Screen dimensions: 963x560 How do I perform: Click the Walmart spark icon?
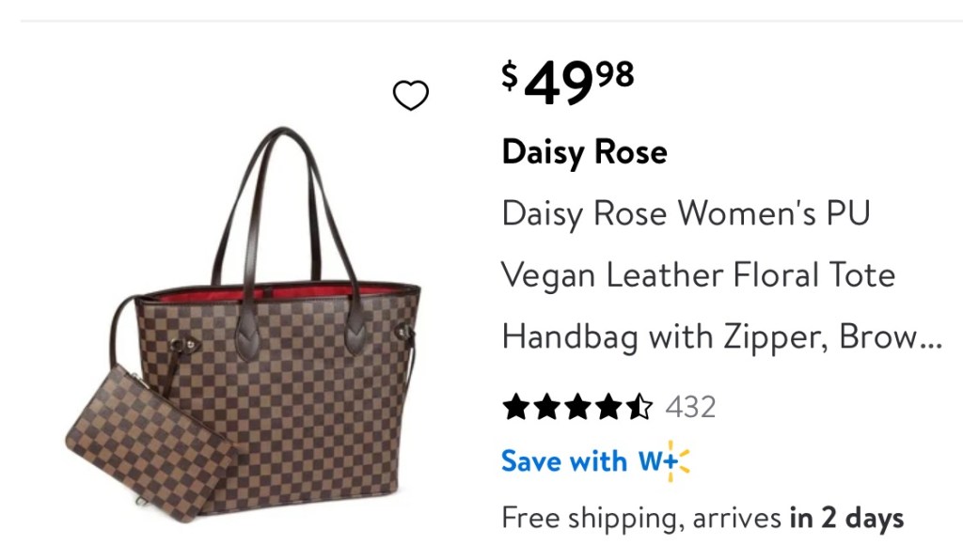pos(679,461)
